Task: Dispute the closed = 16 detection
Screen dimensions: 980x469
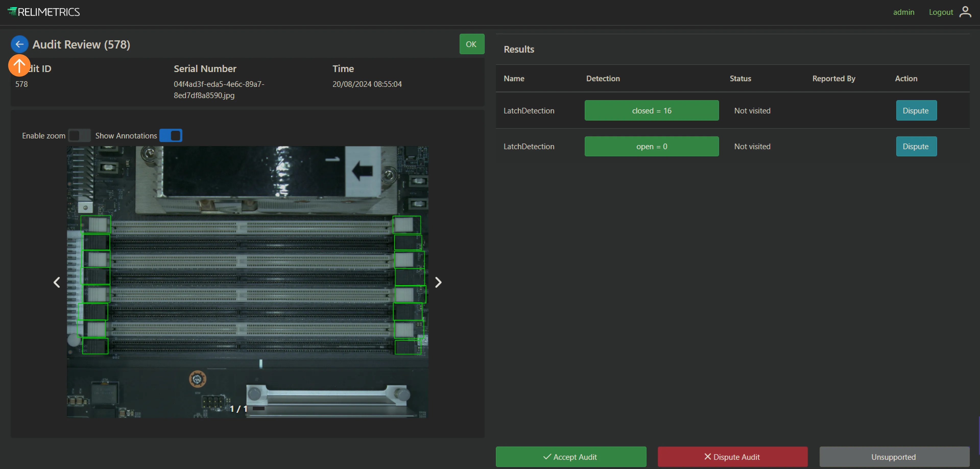Action: (x=916, y=110)
